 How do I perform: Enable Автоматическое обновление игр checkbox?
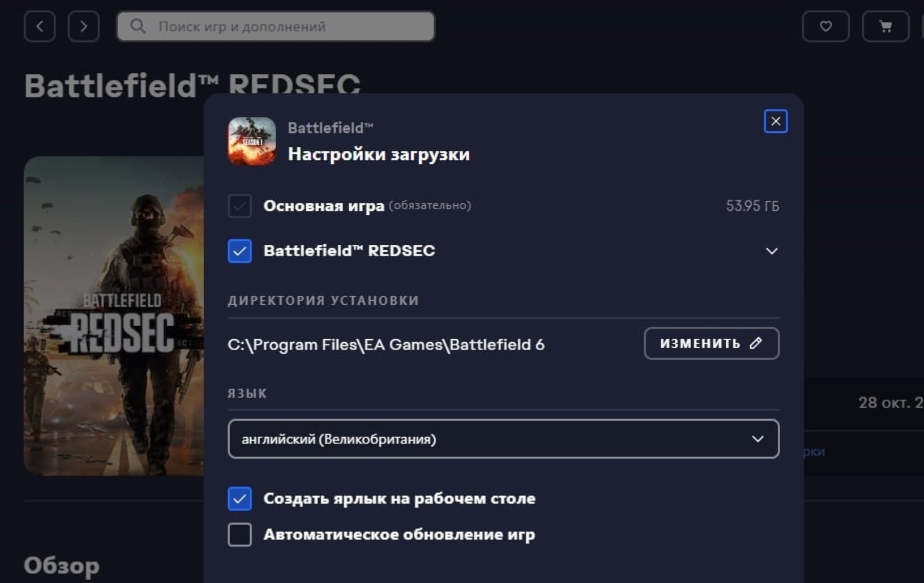point(240,535)
